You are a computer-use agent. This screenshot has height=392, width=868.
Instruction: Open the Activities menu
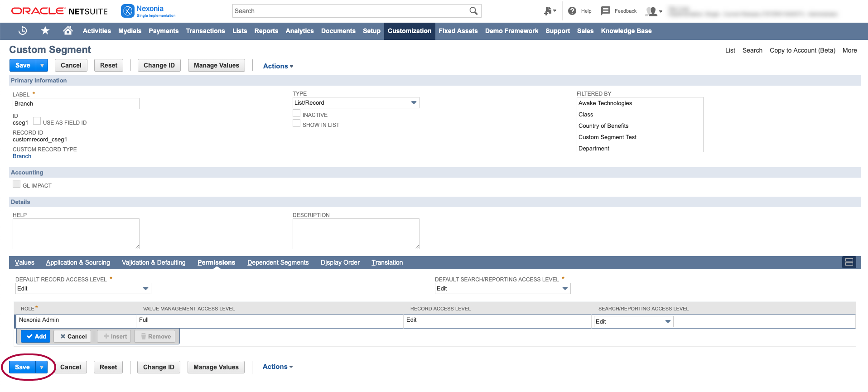97,31
